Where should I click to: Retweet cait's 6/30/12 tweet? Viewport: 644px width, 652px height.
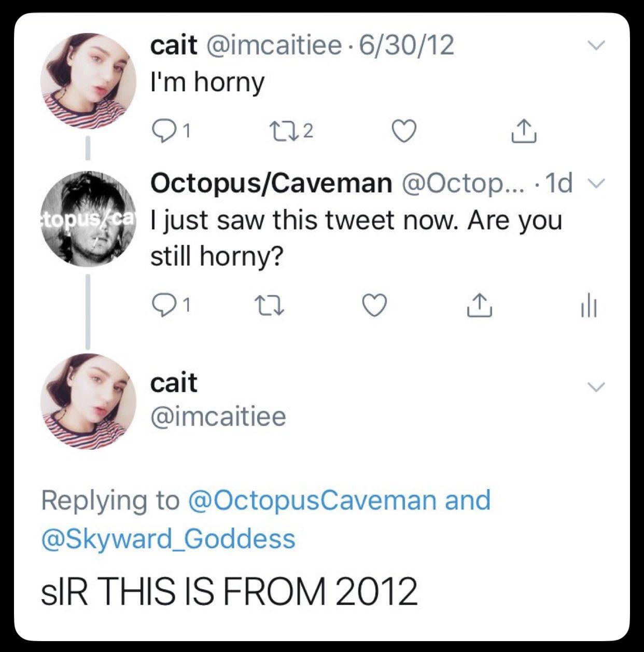tap(283, 131)
